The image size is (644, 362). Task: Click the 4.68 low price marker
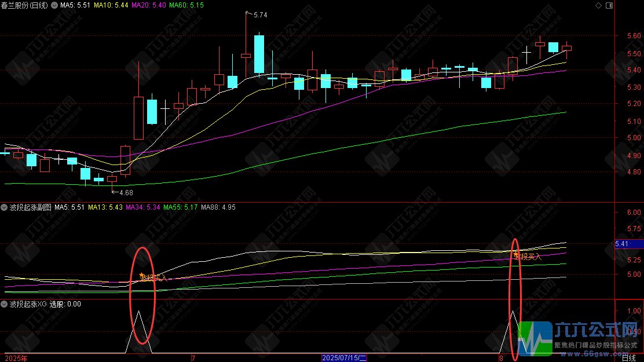click(126, 192)
